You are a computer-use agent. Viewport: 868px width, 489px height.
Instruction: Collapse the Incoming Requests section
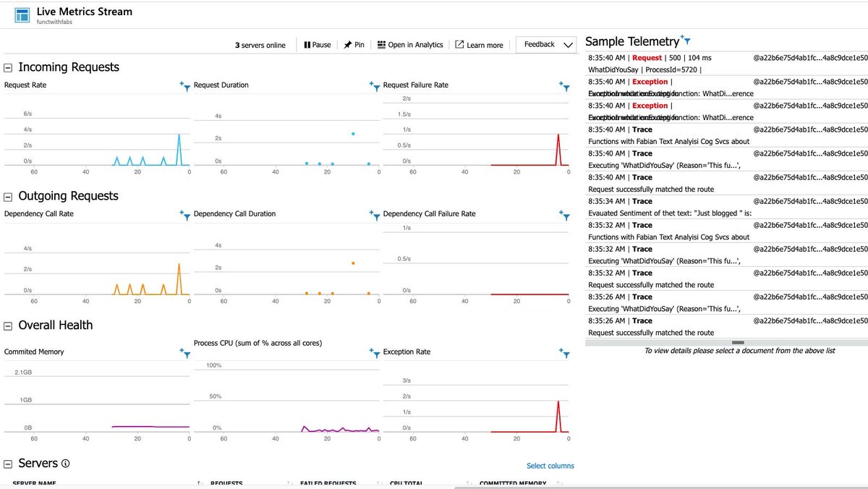click(9, 67)
